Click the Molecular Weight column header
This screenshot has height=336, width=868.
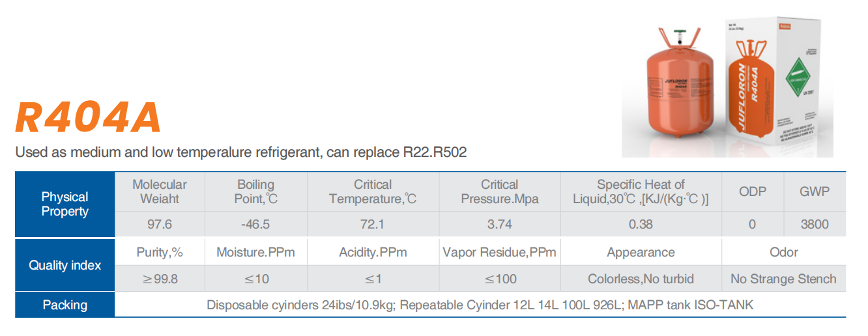159,191
